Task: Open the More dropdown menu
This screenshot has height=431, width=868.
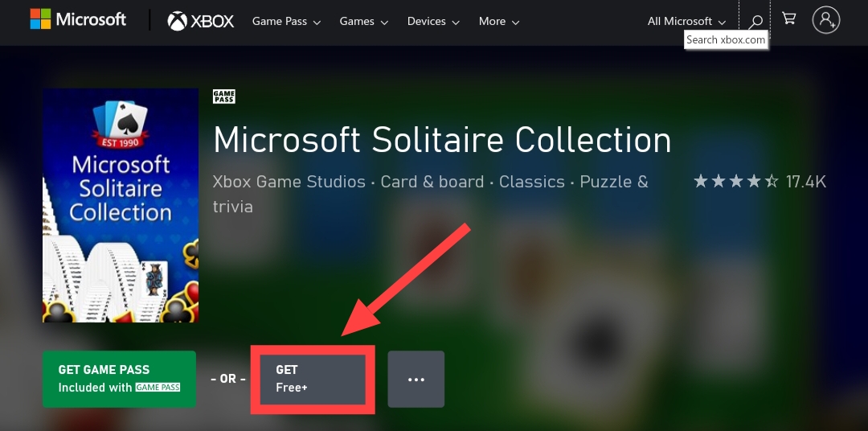Action: 499,22
